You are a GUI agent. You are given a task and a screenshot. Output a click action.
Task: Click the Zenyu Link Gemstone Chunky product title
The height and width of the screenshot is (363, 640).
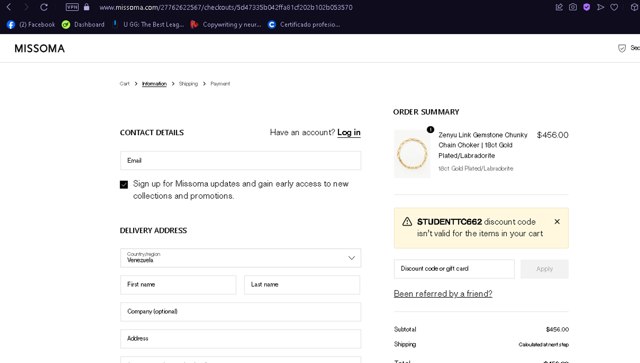(x=483, y=145)
